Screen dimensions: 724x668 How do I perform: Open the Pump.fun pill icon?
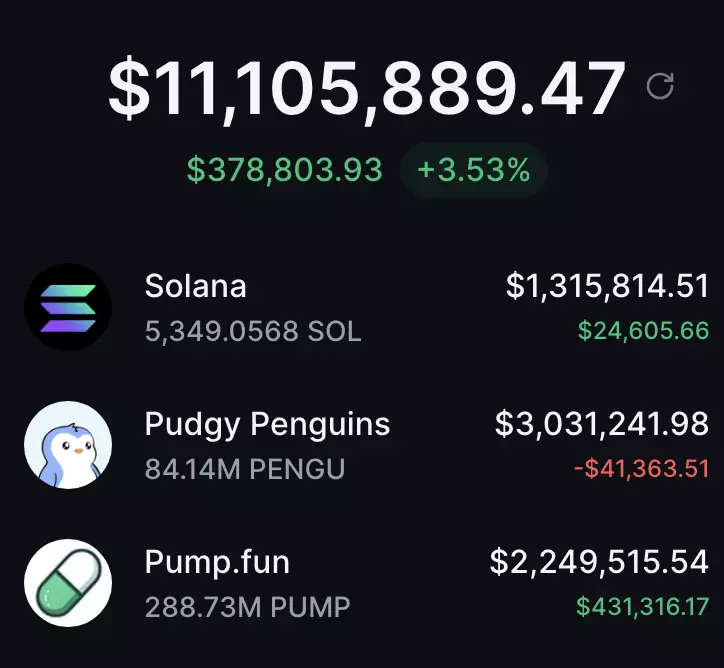68,583
